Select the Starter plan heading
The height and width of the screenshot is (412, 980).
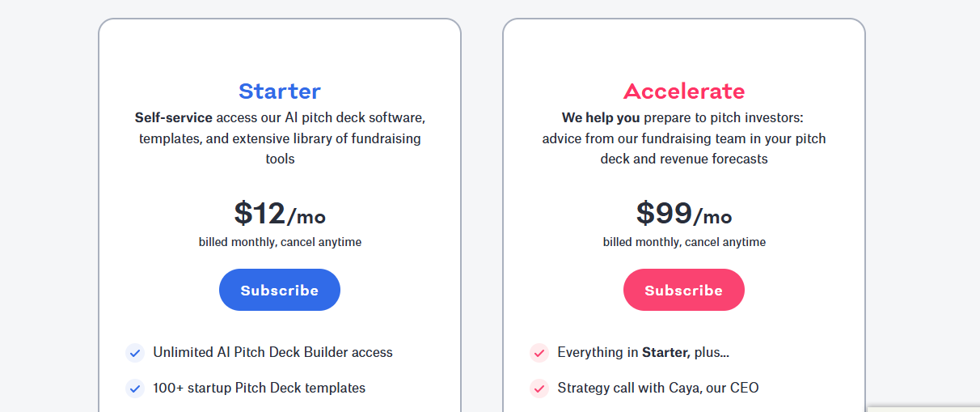(280, 91)
